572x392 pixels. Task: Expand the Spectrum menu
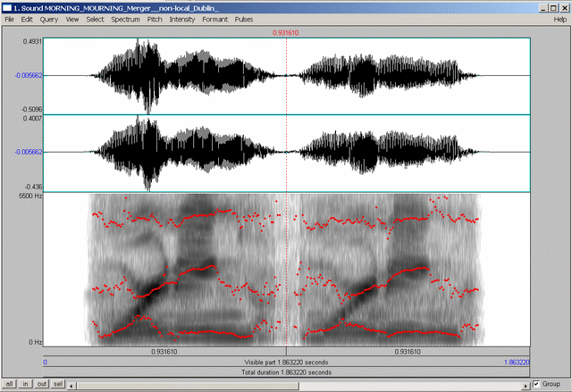[126, 19]
